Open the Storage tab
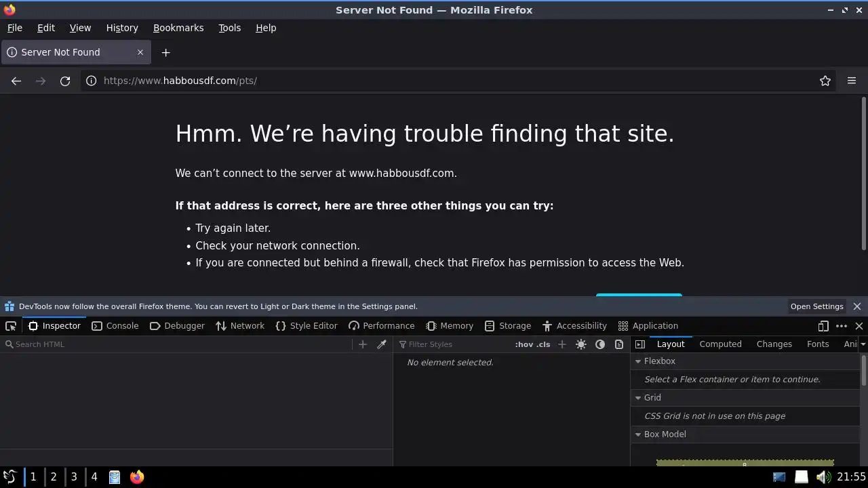 508,326
